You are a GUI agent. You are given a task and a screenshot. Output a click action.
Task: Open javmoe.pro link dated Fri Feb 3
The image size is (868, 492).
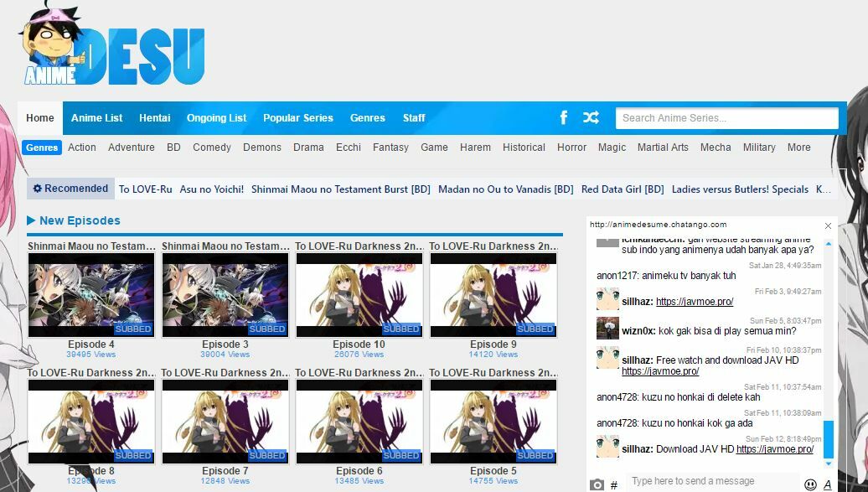click(x=695, y=302)
